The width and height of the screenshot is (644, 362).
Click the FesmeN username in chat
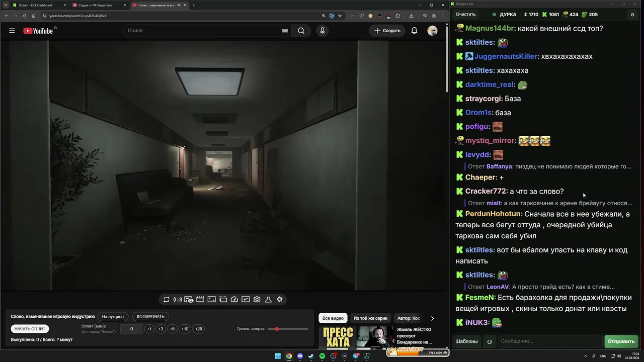(x=479, y=298)
